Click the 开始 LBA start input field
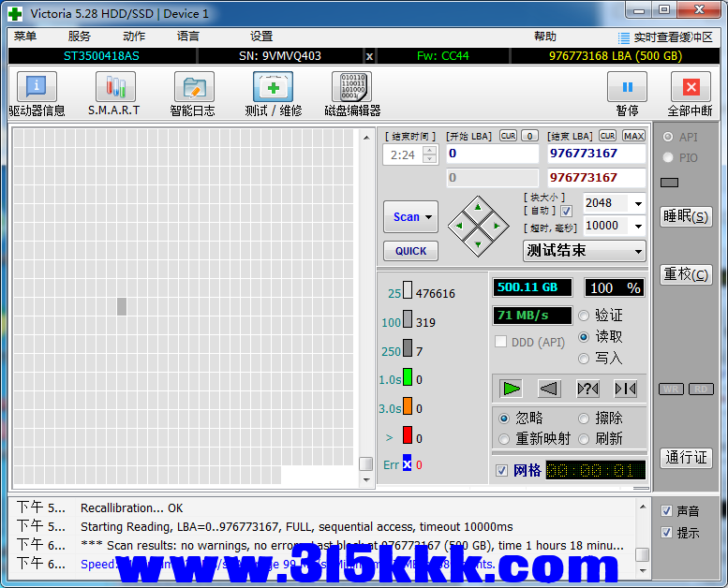This screenshot has width=728, height=588. coord(491,154)
